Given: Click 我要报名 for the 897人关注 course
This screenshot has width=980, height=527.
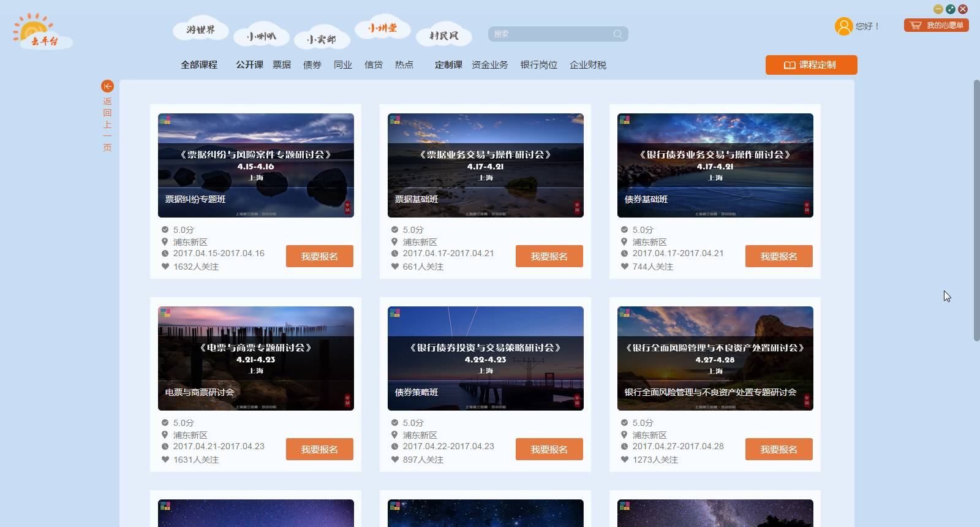Looking at the screenshot, I should click(549, 449).
